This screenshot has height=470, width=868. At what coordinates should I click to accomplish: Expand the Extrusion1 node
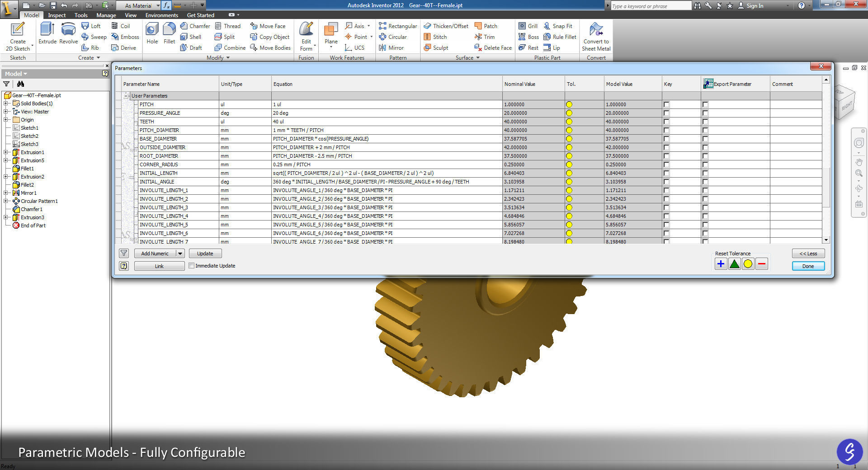6,152
